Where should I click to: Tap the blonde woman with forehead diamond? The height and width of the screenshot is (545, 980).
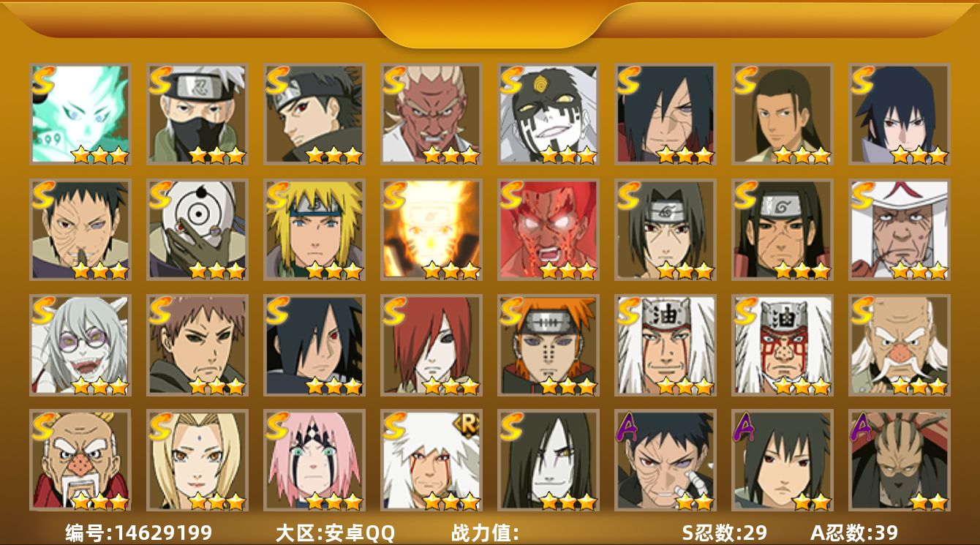pos(197,460)
